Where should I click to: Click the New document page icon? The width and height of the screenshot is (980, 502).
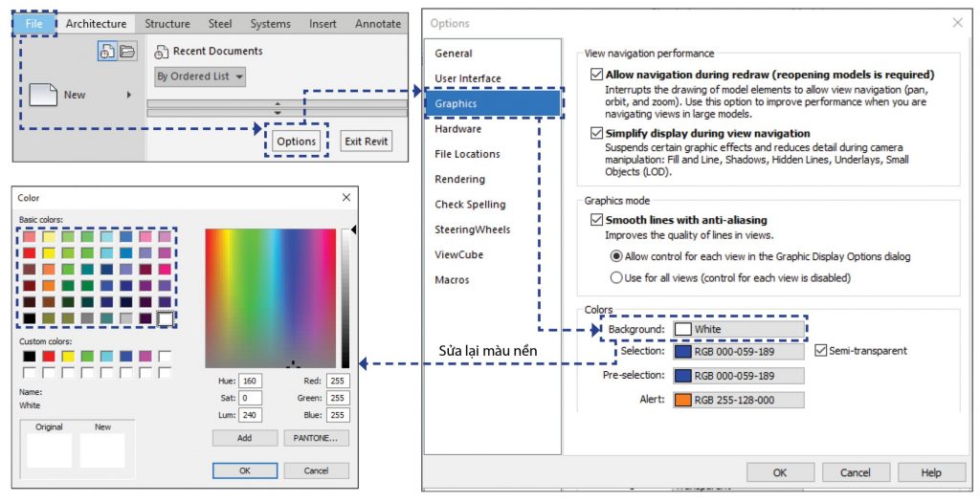(x=43, y=95)
